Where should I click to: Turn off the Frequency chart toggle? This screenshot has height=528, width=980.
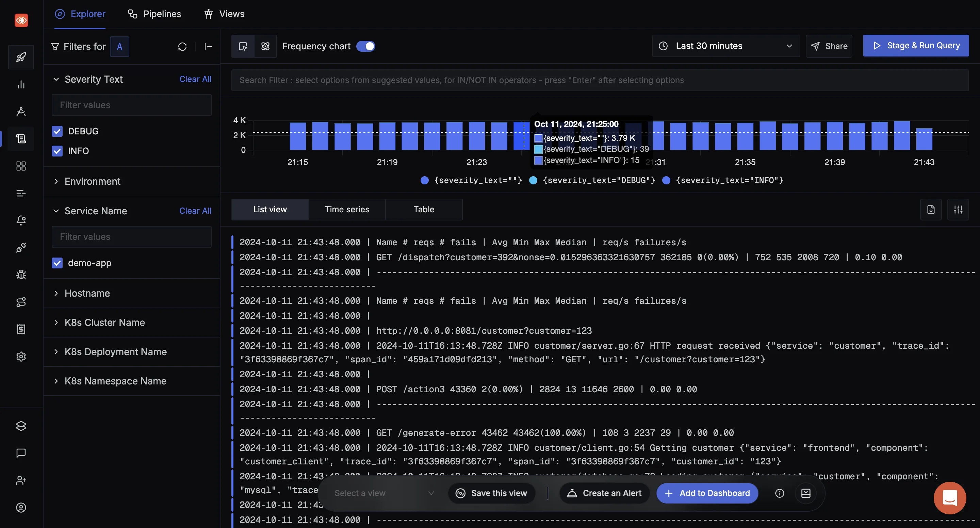365,46
